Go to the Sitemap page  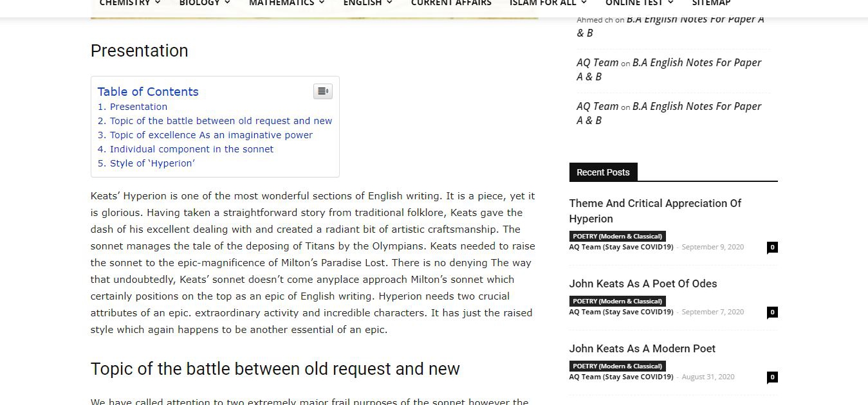(711, 3)
